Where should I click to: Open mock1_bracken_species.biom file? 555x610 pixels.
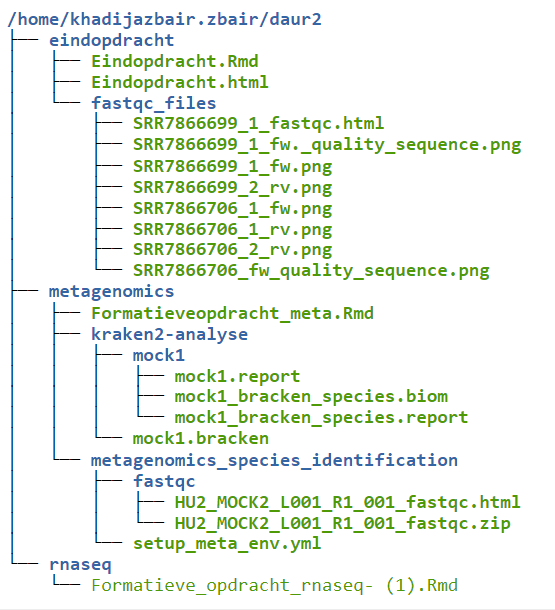click(x=311, y=396)
